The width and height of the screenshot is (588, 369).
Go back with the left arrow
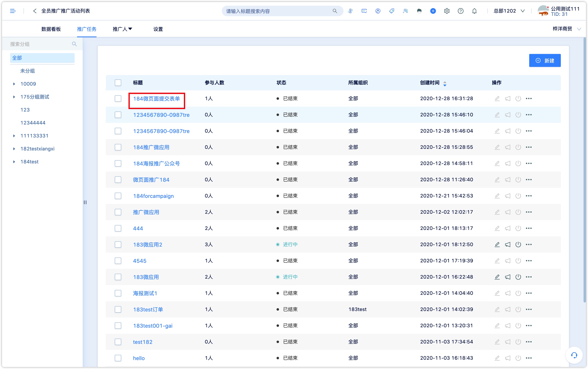click(35, 11)
